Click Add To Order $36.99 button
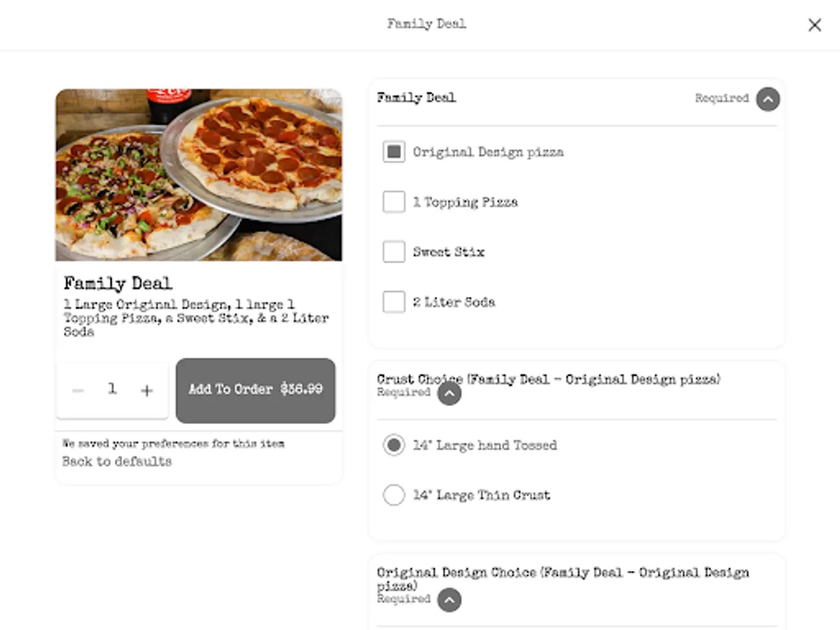 pos(255,390)
